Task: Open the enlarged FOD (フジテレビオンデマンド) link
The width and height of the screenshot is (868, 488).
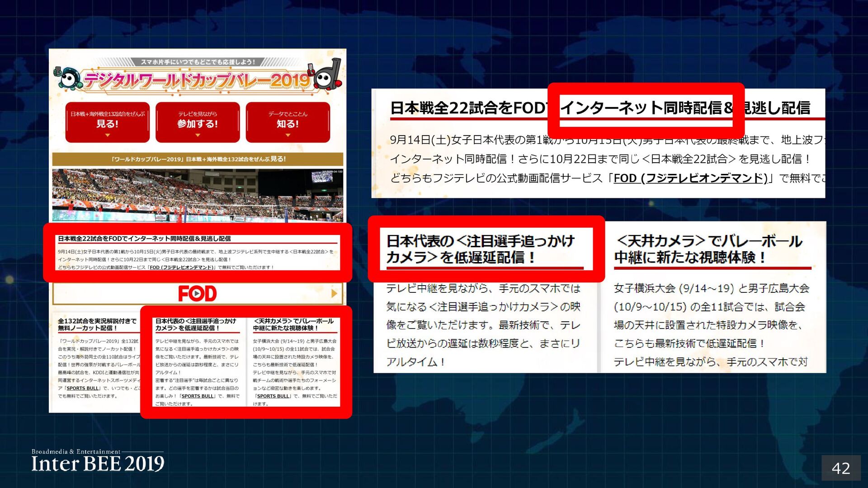Action: [690, 178]
